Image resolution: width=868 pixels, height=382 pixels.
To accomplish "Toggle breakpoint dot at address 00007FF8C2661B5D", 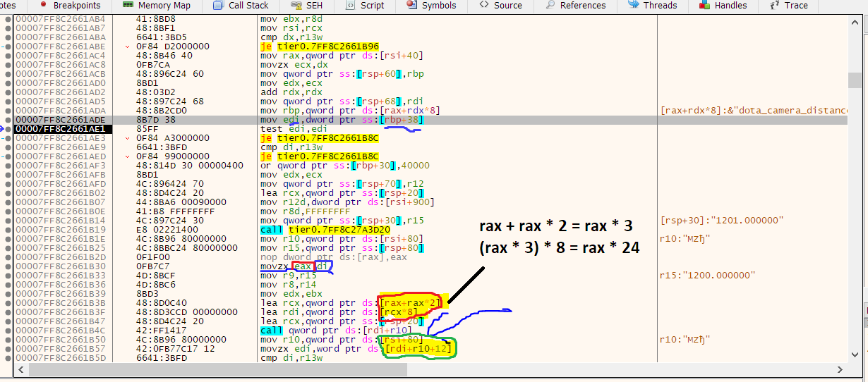I will click(x=8, y=358).
